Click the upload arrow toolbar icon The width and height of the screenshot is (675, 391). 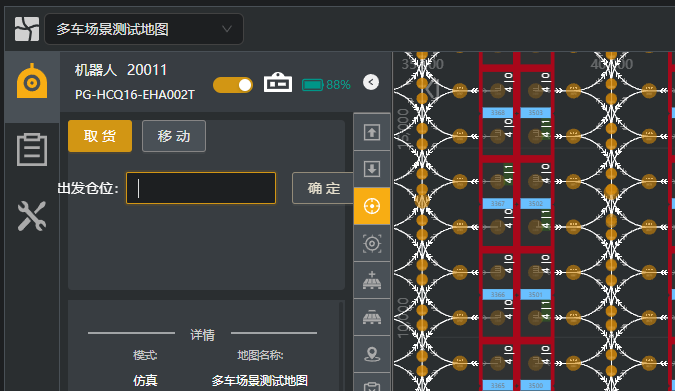coord(372,132)
